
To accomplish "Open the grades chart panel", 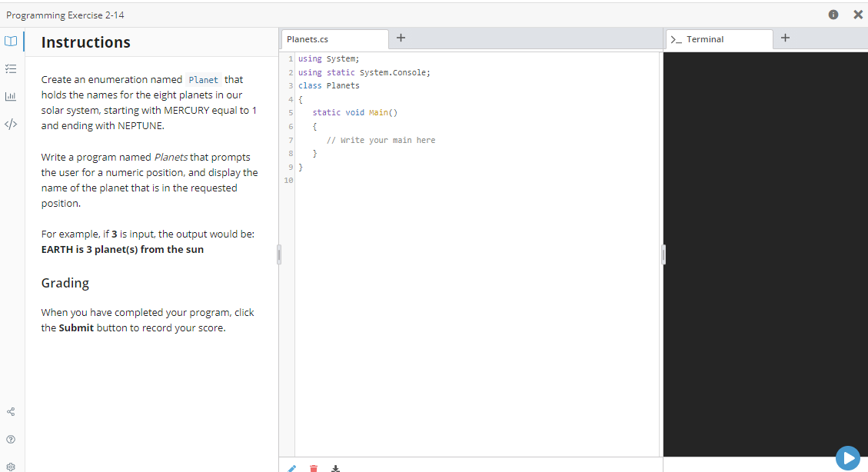I will [11, 96].
